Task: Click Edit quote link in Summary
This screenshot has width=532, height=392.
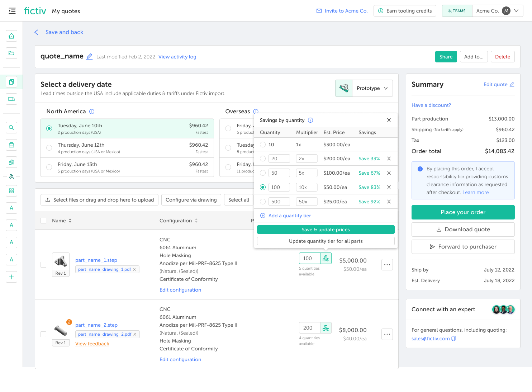Action: (499, 84)
